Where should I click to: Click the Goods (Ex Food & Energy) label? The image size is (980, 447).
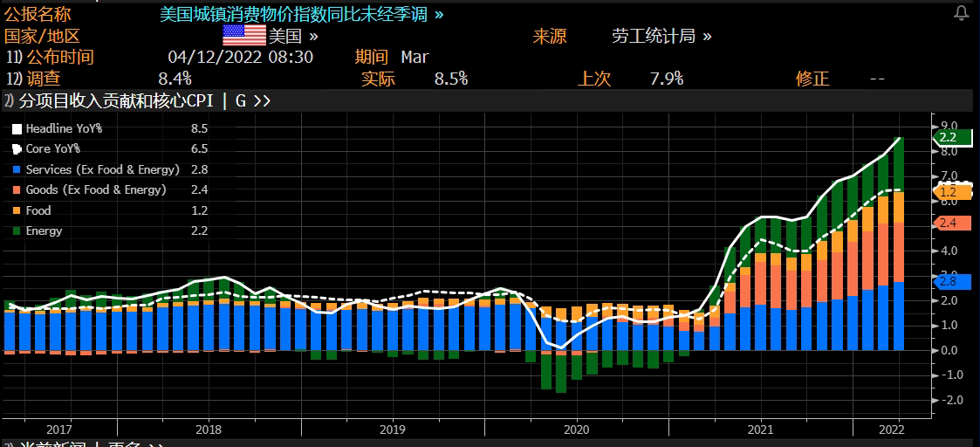coord(96,190)
